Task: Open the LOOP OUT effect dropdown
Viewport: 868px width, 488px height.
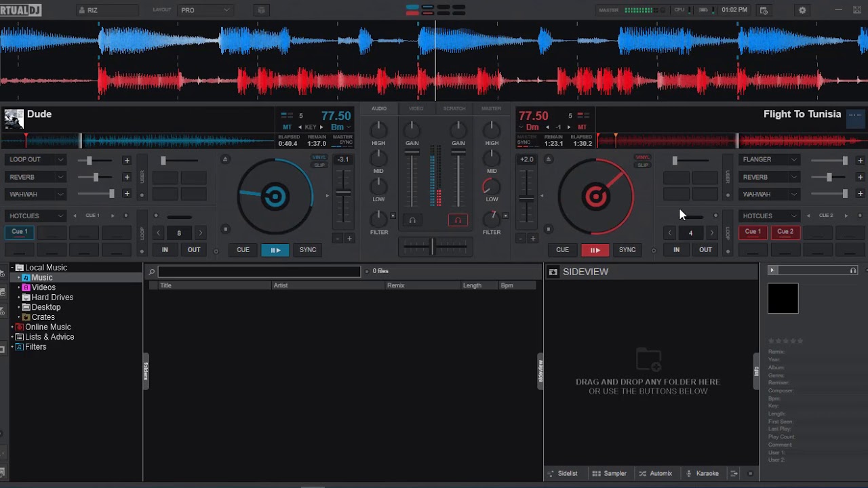Action: (37, 160)
